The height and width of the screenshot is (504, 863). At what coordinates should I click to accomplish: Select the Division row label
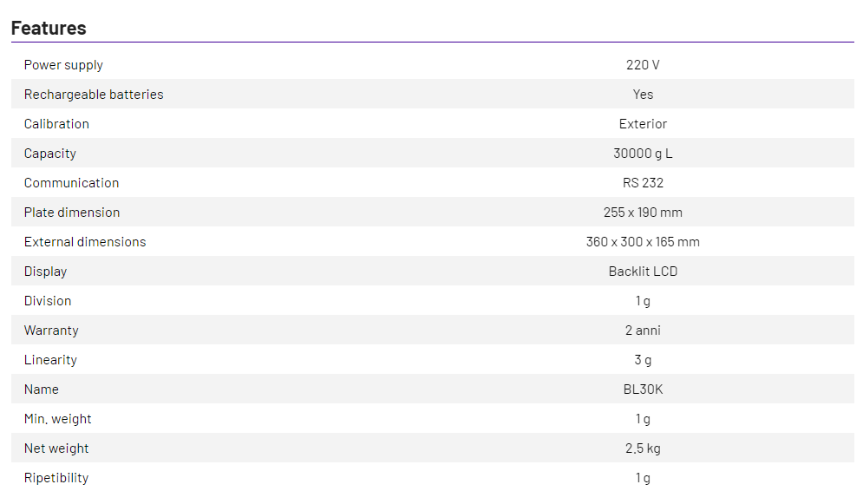(48, 301)
